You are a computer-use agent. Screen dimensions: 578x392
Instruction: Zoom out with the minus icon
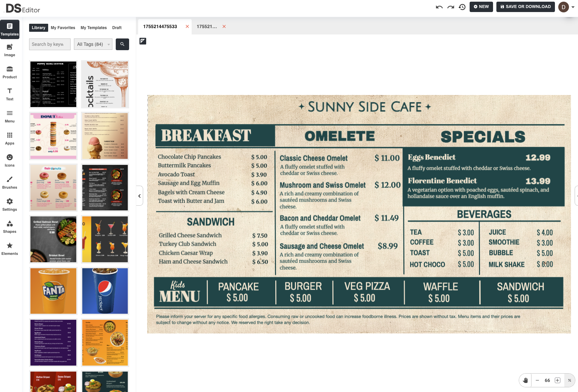click(537, 380)
